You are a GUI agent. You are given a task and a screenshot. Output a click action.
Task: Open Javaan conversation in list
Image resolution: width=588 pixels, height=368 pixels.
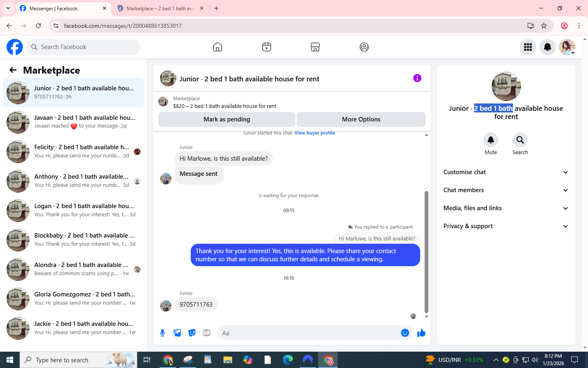[73, 122]
